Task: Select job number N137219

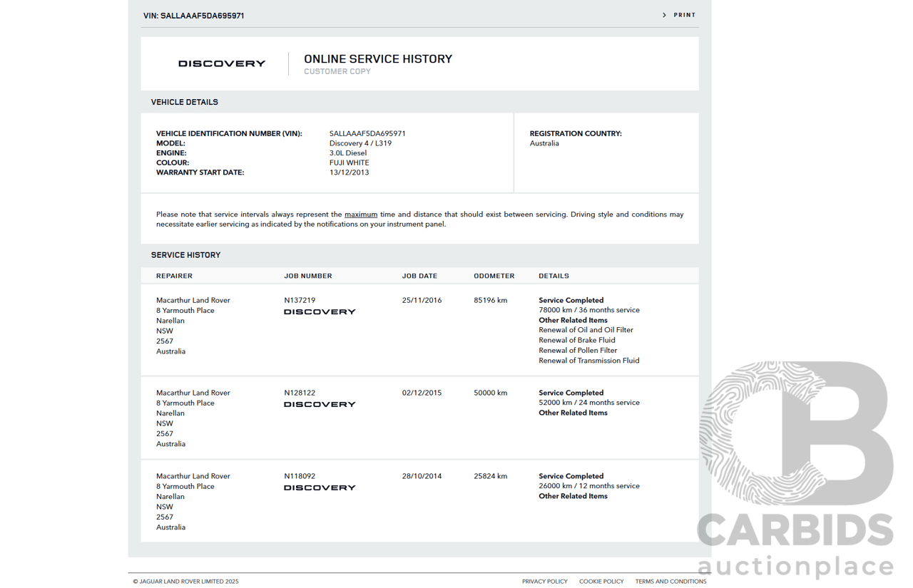Action: [300, 301]
